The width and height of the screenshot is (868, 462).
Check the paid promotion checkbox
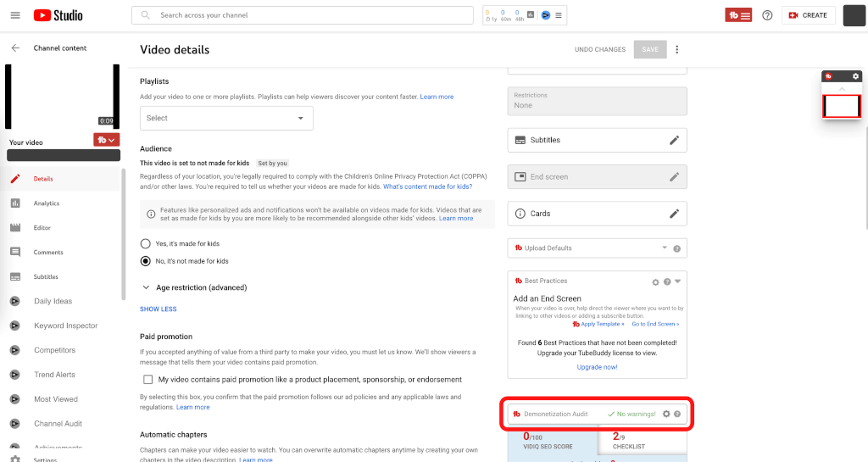[148, 380]
